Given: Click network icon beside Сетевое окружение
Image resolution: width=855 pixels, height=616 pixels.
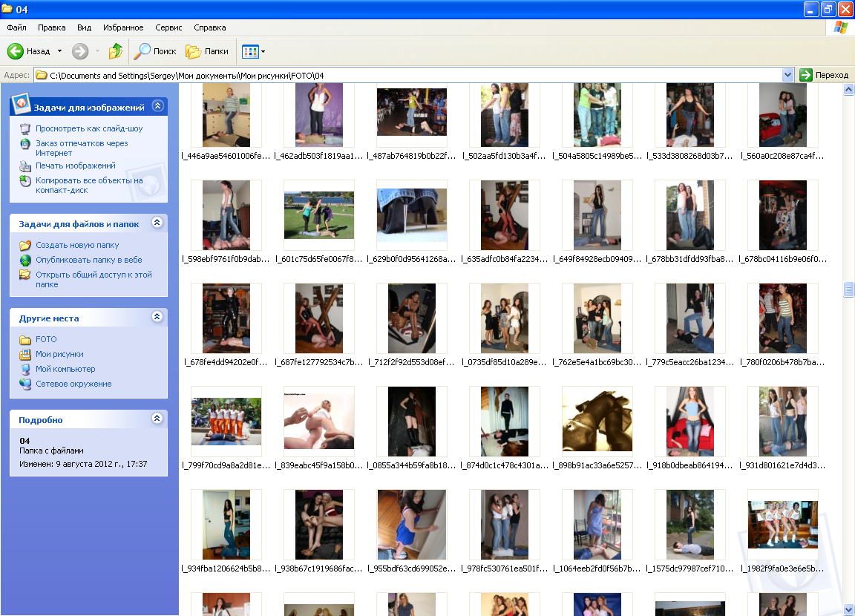Looking at the screenshot, I should click(25, 384).
